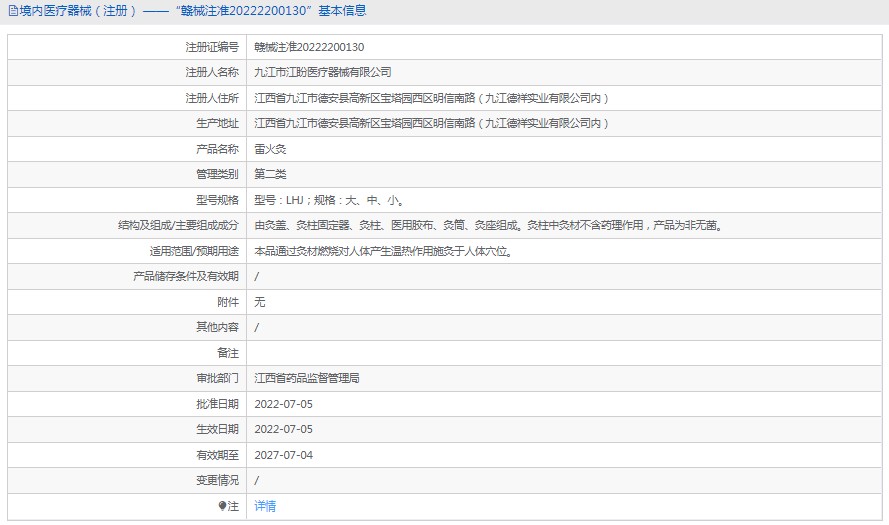Click the 注册人住所 label
The image size is (889, 525).
pos(212,98)
